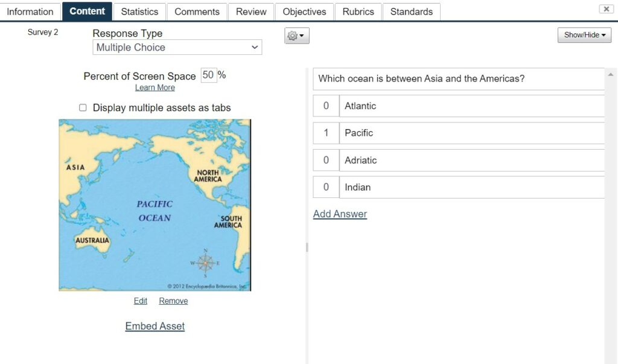Open the Response Type dropdown
This screenshot has height=364, width=618.
[177, 47]
